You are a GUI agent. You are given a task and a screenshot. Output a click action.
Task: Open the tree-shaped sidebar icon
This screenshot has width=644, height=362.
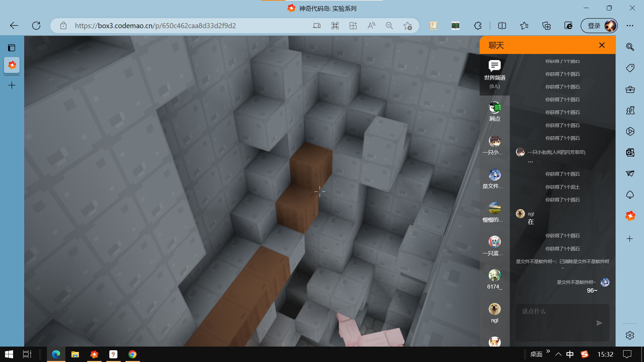tap(630, 195)
